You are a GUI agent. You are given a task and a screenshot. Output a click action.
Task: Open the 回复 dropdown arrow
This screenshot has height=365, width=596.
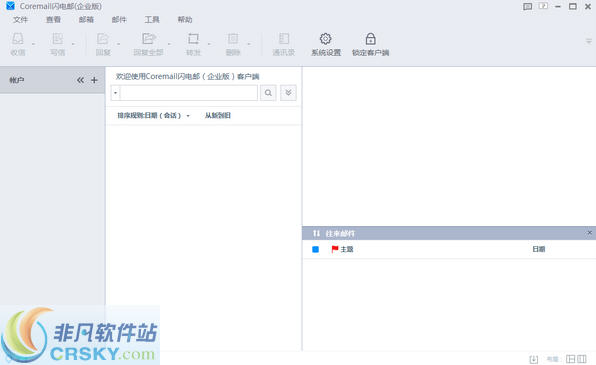click(x=119, y=44)
